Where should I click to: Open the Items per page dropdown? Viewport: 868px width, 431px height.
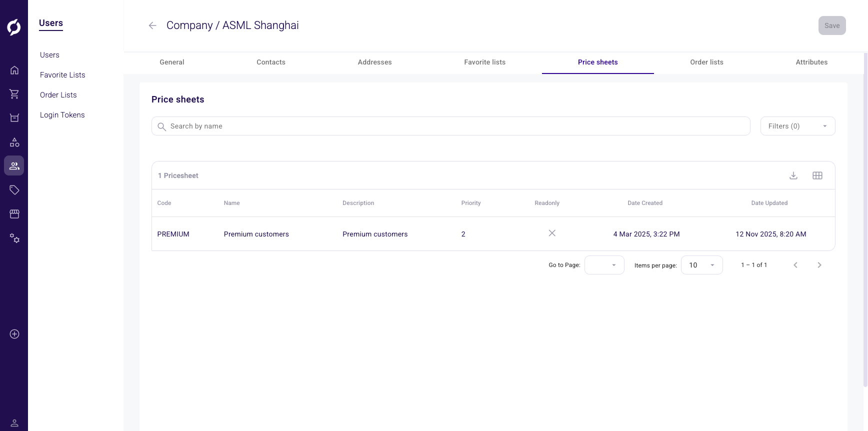[701, 265]
